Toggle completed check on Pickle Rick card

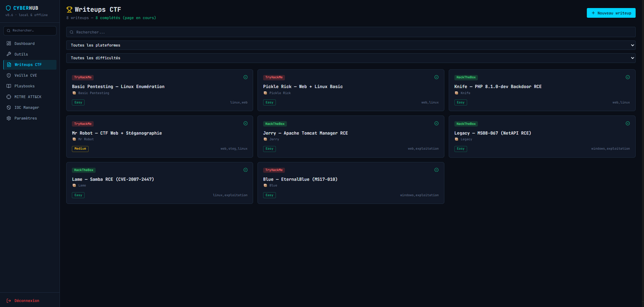[437, 77]
